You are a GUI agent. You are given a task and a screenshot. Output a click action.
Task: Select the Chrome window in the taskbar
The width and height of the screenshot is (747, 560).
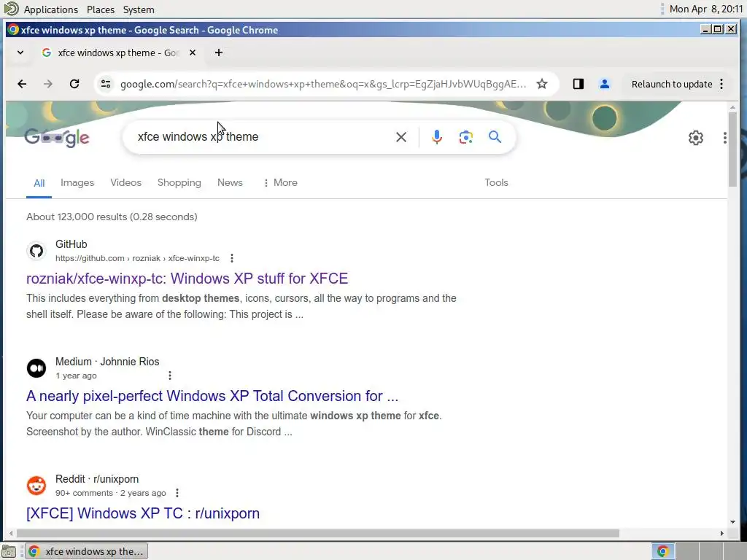[x=86, y=551]
